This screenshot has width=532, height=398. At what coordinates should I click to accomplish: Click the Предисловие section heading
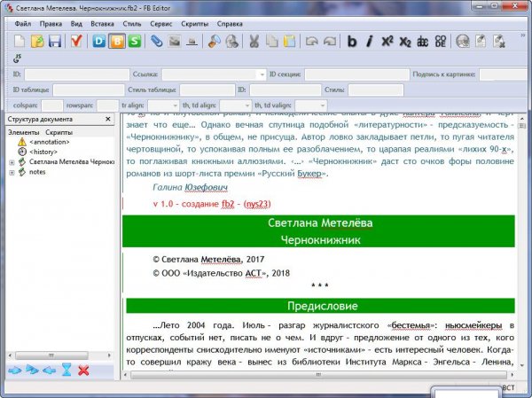323,306
